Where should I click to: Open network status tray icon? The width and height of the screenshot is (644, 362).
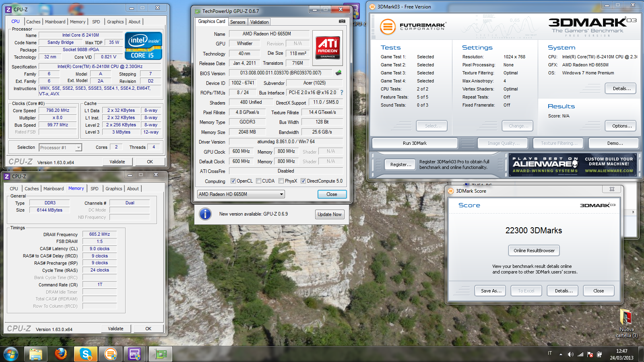tap(580, 354)
